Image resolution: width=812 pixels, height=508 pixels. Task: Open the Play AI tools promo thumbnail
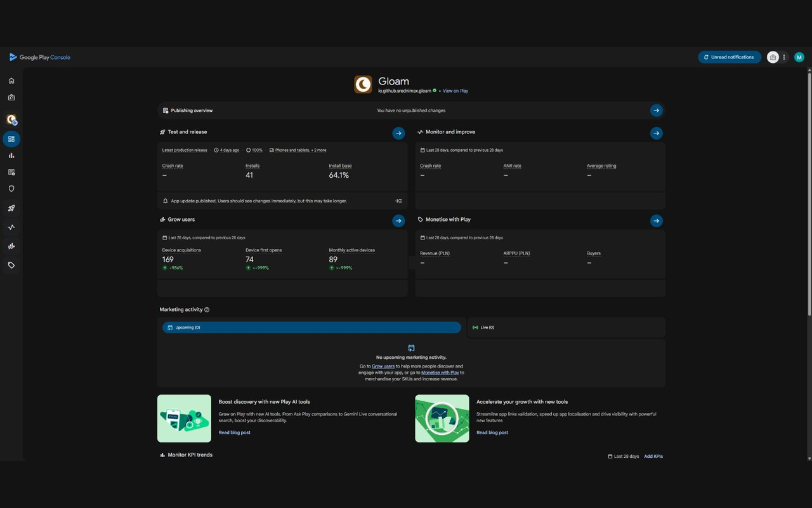pyautogui.click(x=184, y=418)
